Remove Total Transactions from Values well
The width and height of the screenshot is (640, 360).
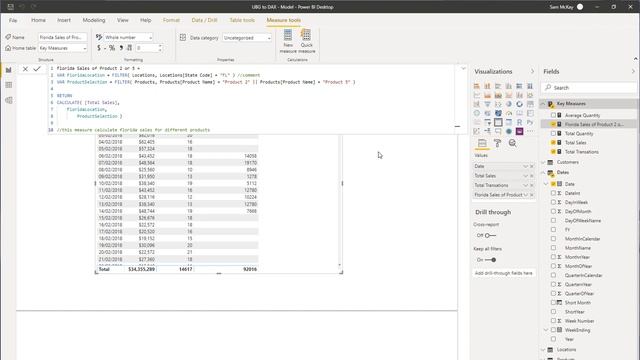tap(531, 185)
